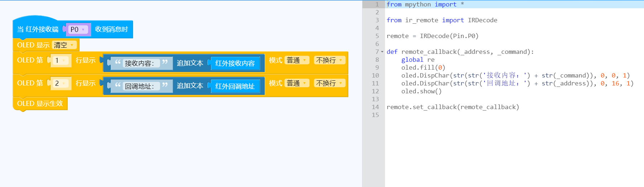Click code line 'global re'

pyautogui.click(x=418, y=60)
